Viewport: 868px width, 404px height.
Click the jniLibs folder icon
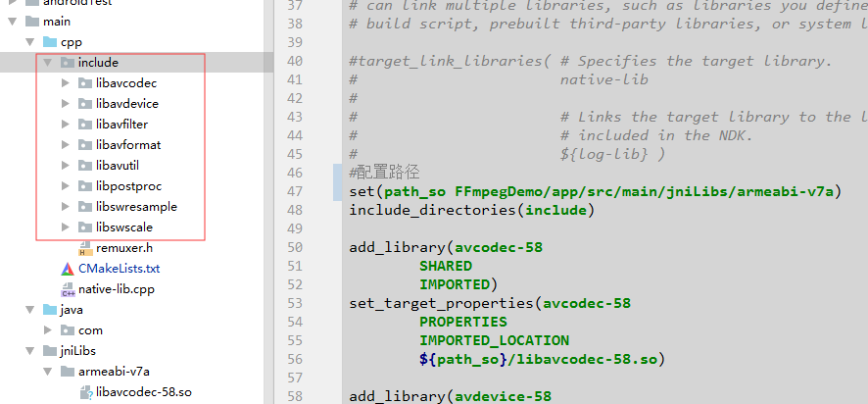coord(50,351)
